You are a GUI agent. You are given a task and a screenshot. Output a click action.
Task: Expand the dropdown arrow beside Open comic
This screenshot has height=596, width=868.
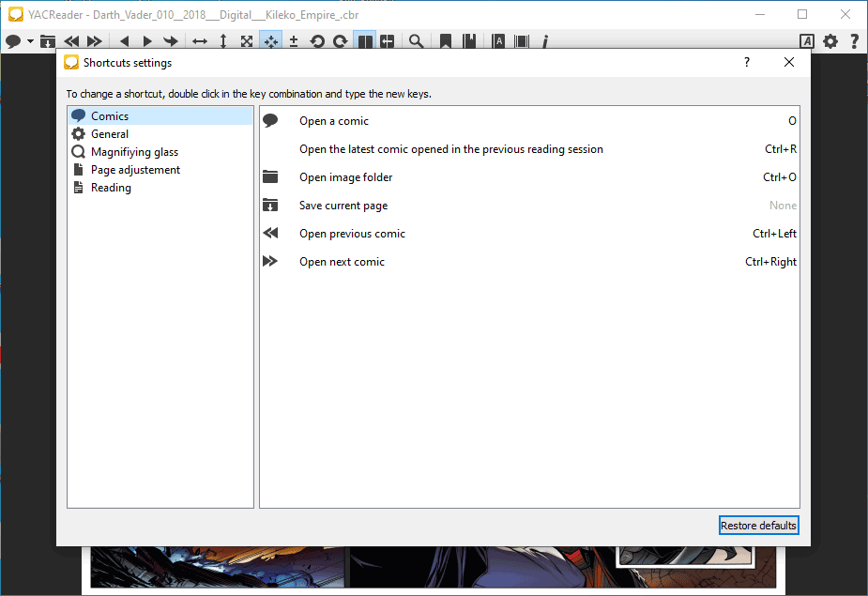point(30,41)
